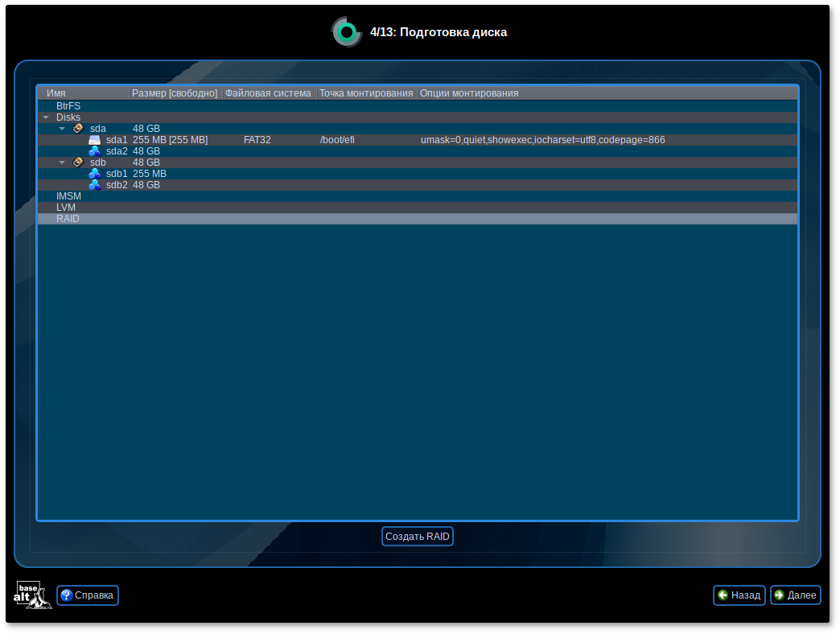Image resolution: width=840 pixels, height=634 pixels.
Task: Click the Файловая система column header
Action: 269,93
